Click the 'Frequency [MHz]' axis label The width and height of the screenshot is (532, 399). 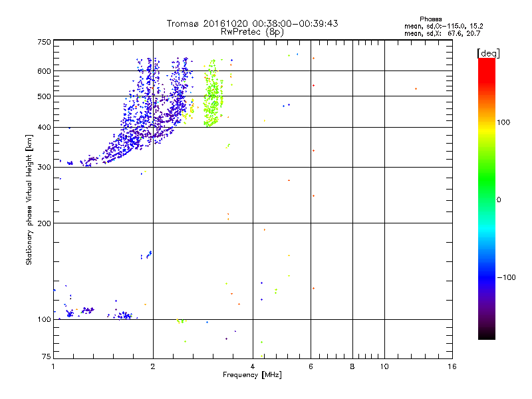[252, 375]
